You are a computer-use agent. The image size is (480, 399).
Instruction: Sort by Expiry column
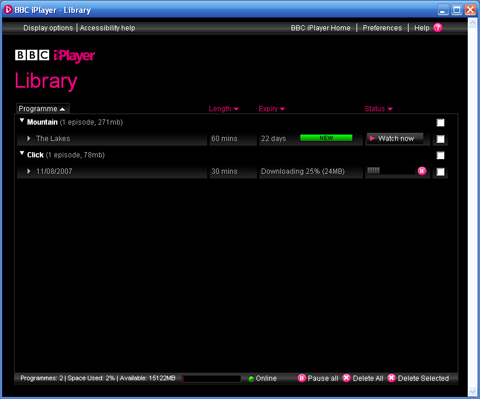272,109
